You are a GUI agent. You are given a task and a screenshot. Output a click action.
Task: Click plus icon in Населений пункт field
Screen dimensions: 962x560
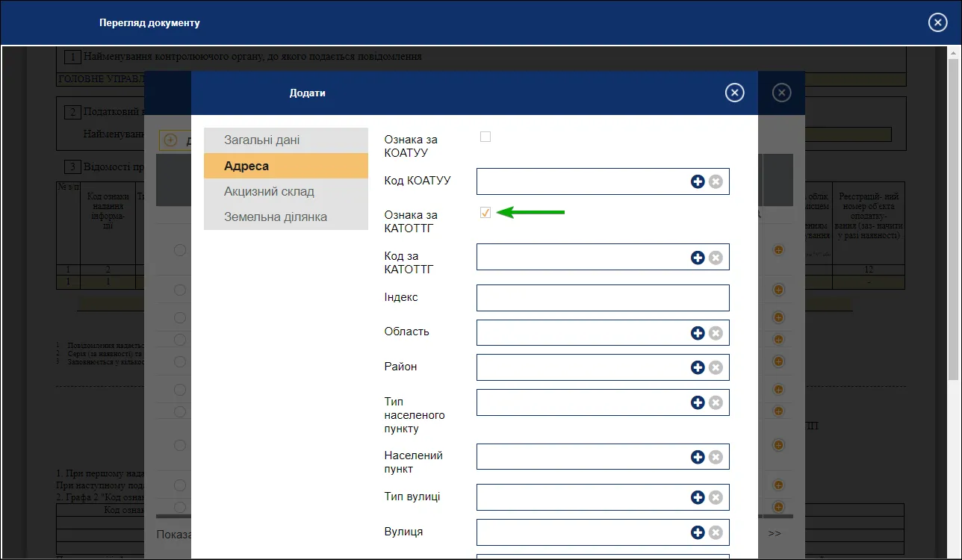[698, 457]
